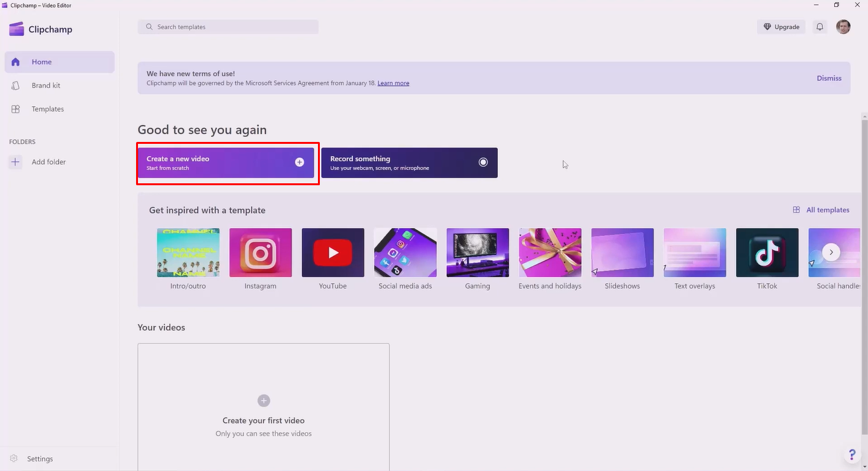Expand more templates with the right chevron
Viewport: 868px width, 471px height.
pyautogui.click(x=832, y=252)
